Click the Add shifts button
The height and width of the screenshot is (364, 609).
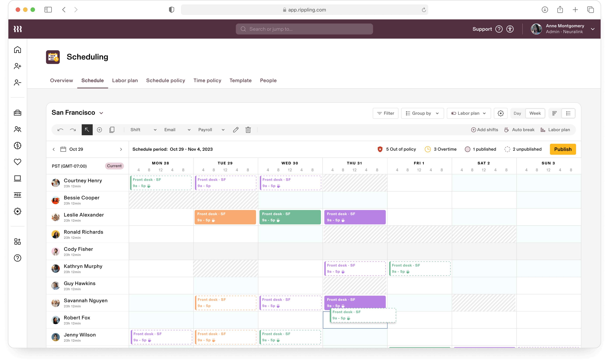tap(485, 130)
